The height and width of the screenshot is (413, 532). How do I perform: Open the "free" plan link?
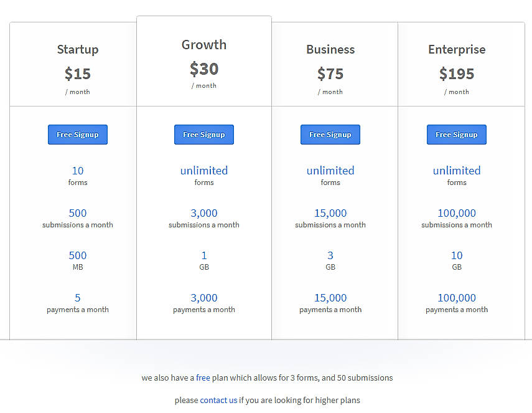(203, 377)
